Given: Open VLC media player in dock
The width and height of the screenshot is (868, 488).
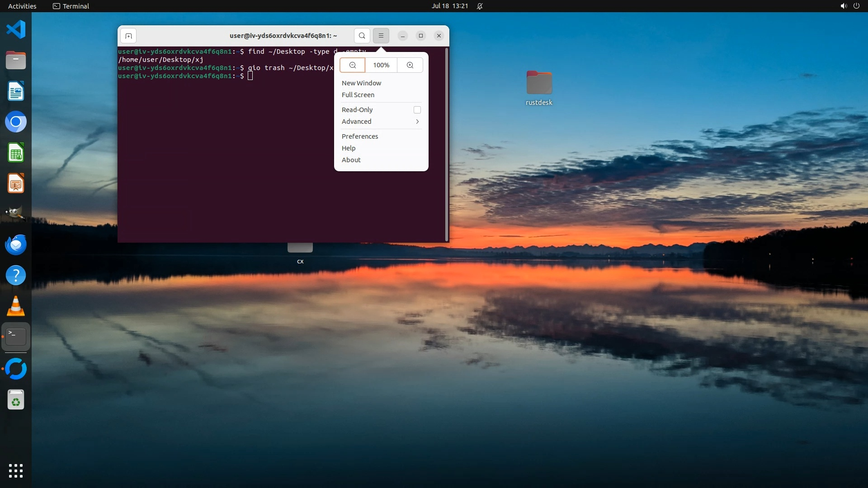Looking at the screenshot, I should (x=16, y=306).
